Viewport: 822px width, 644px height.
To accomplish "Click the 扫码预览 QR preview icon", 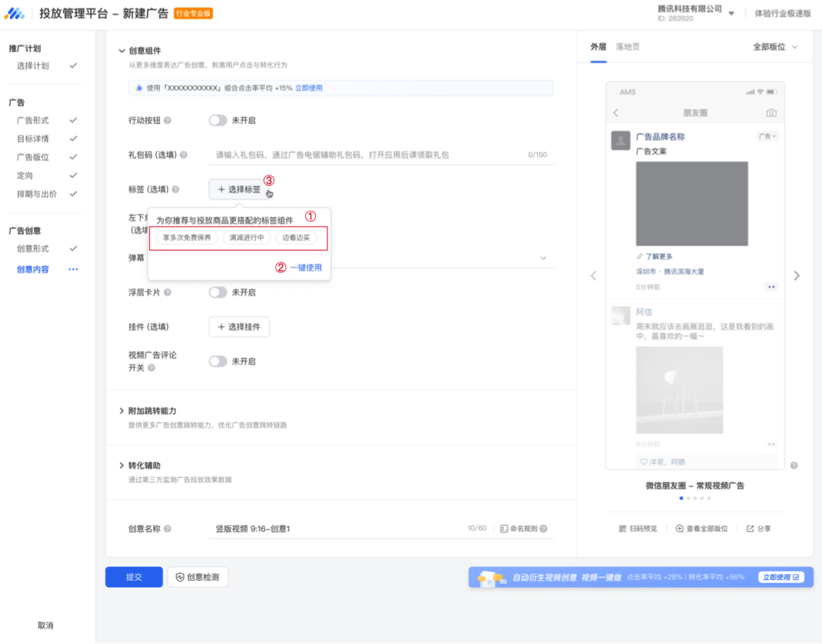I will (623, 528).
